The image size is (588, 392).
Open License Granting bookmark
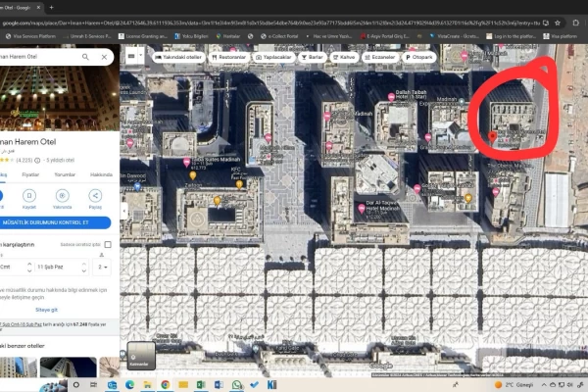coord(143,36)
